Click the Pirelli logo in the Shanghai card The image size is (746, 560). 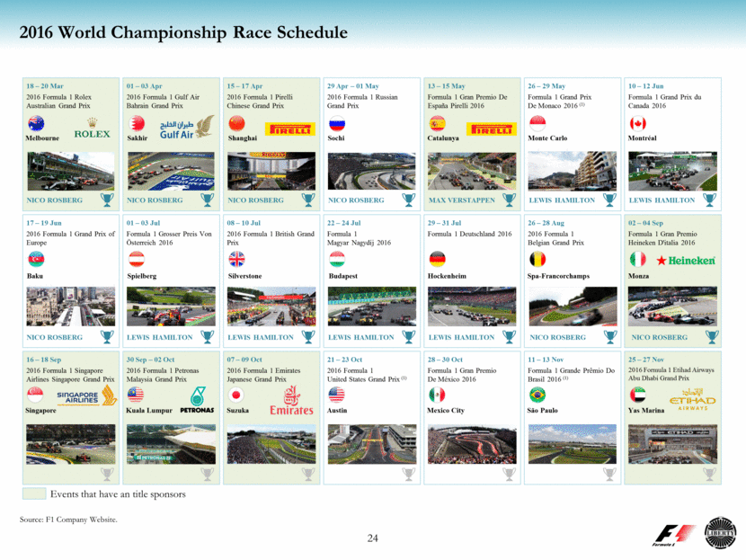[290, 129]
